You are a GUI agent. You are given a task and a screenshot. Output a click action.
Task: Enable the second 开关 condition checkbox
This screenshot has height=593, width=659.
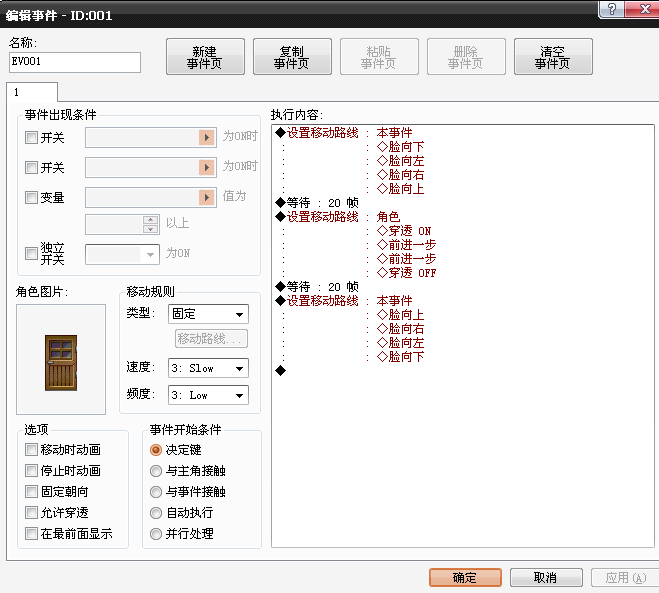[x=31, y=168]
